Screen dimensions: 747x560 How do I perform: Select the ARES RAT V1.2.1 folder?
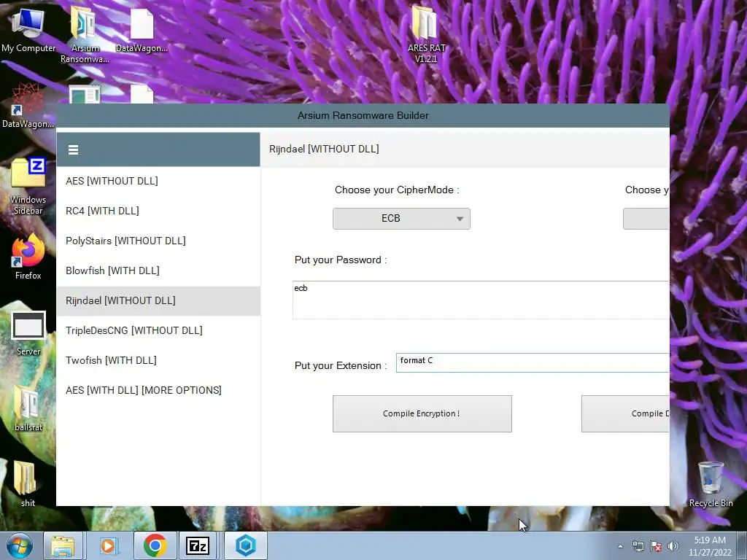click(x=426, y=34)
